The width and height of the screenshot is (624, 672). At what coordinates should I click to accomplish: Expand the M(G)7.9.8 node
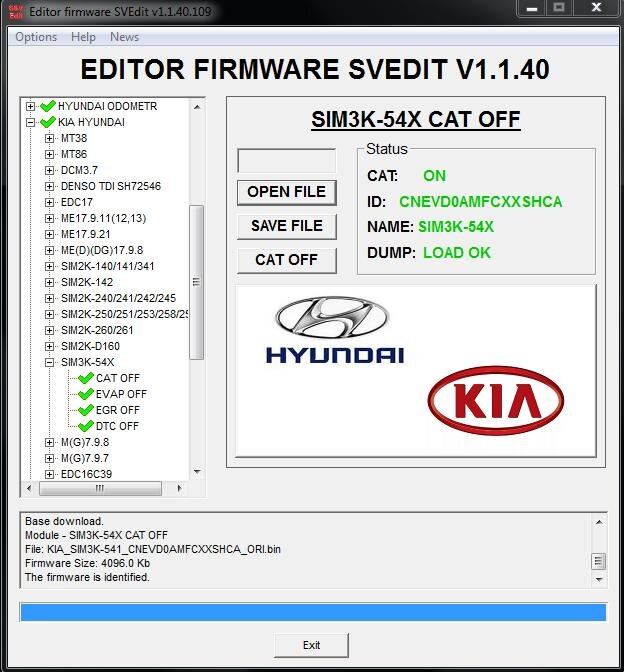click(x=49, y=442)
